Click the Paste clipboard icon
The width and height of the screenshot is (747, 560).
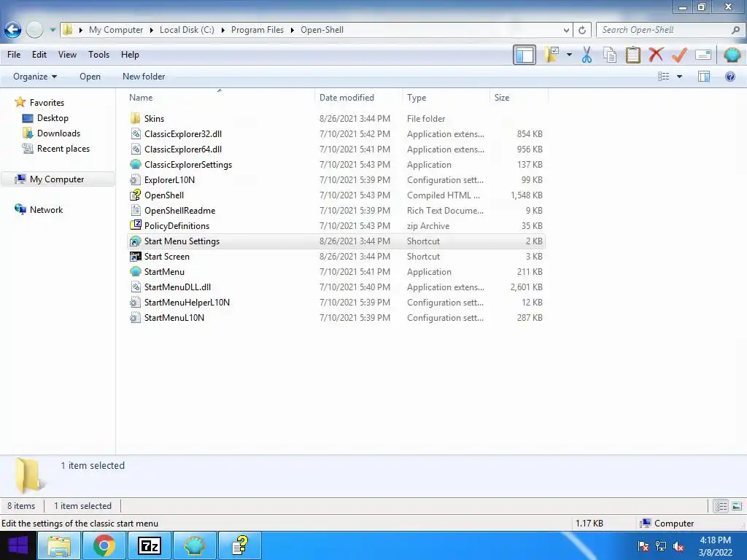(x=632, y=55)
